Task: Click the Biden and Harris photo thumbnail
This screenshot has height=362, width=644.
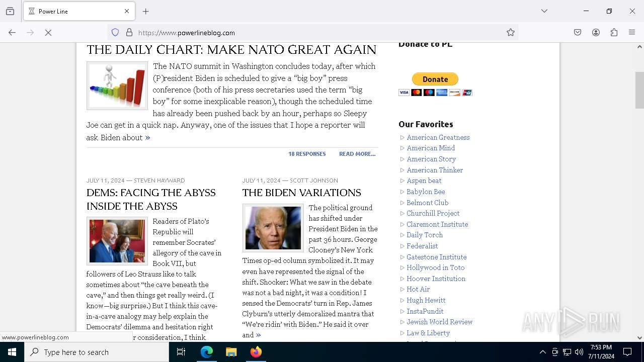Action: pyautogui.click(x=117, y=241)
